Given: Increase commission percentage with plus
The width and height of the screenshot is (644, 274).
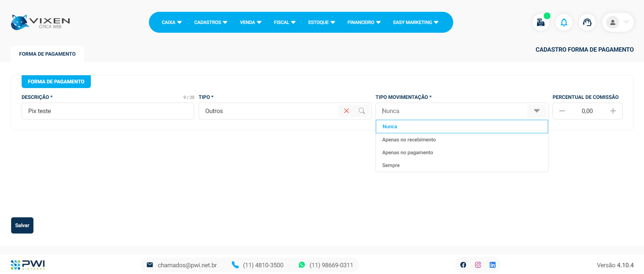Looking at the screenshot, I should [613, 111].
